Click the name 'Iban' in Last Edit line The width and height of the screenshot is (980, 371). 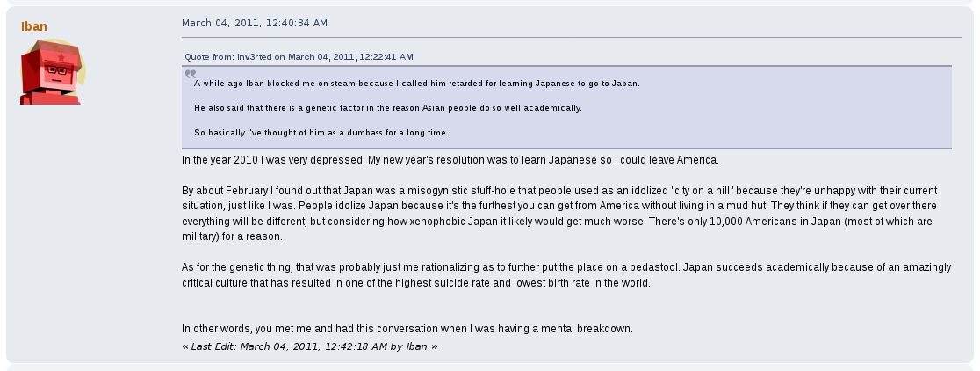[416, 346]
